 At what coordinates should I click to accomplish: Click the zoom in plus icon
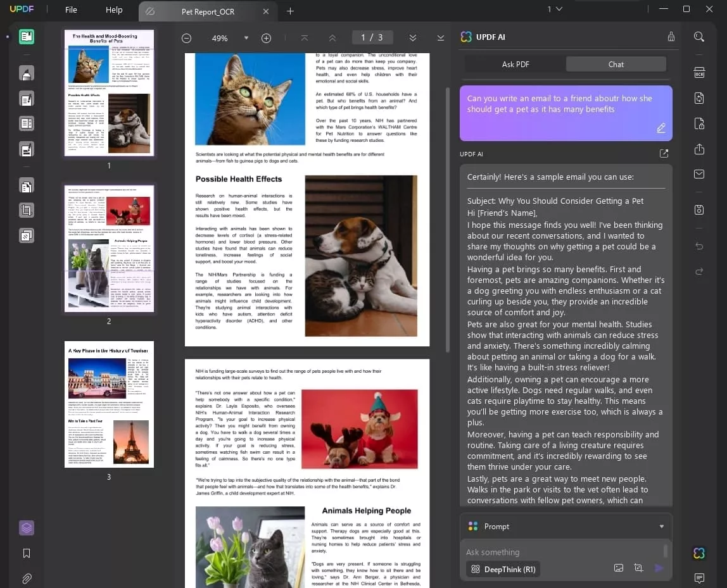pos(267,38)
